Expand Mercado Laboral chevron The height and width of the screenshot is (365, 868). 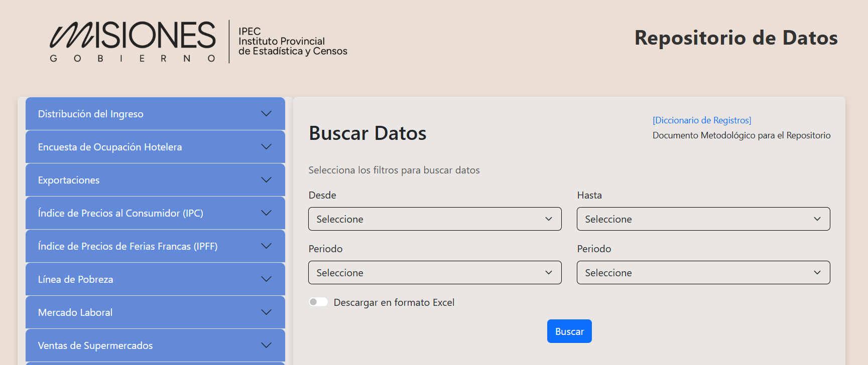pyautogui.click(x=267, y=312)
